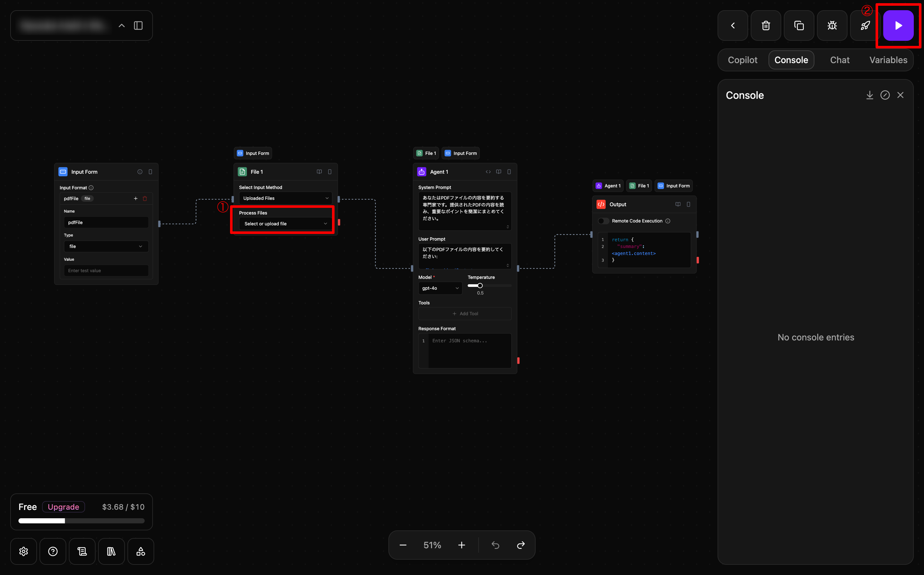Click the redo arrow in zoom bar
Screen dimensions: 924x575
pyautogui.click(x=521, y=545)
